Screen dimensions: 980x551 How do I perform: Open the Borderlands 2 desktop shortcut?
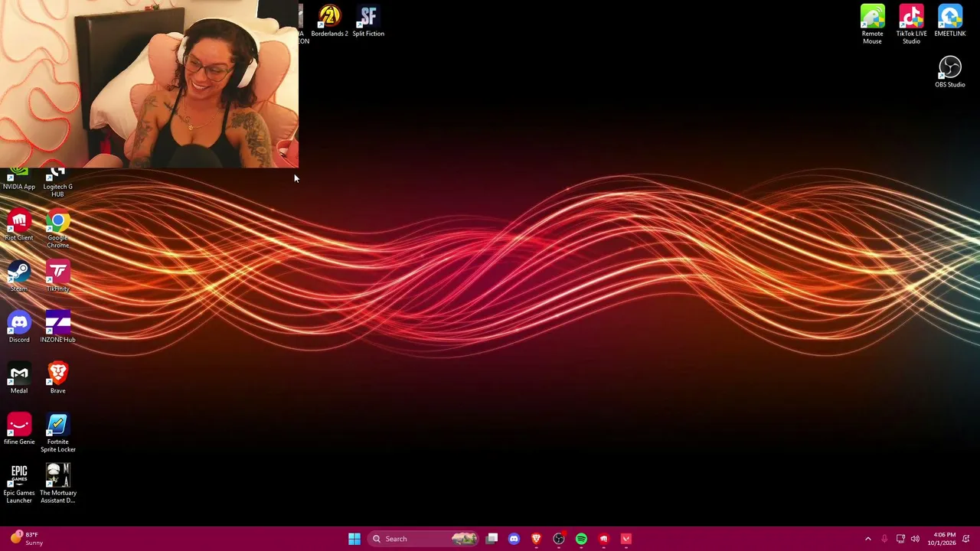(329, 21)
